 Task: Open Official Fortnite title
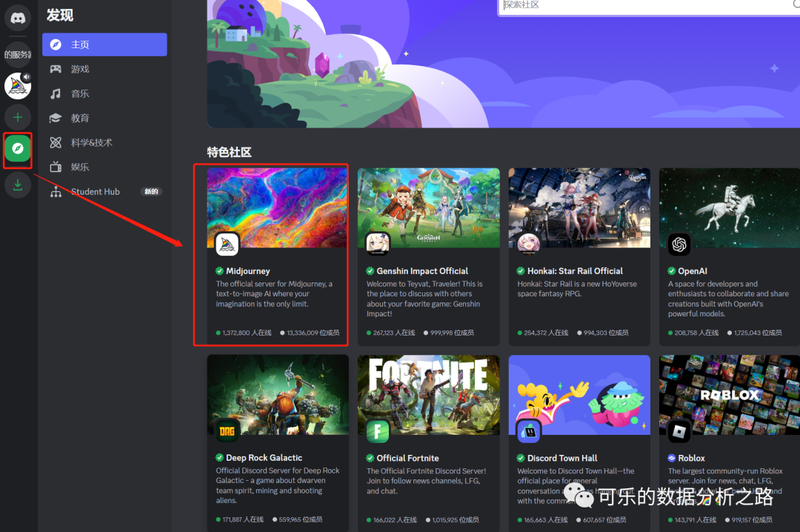[x=407, y=458]
